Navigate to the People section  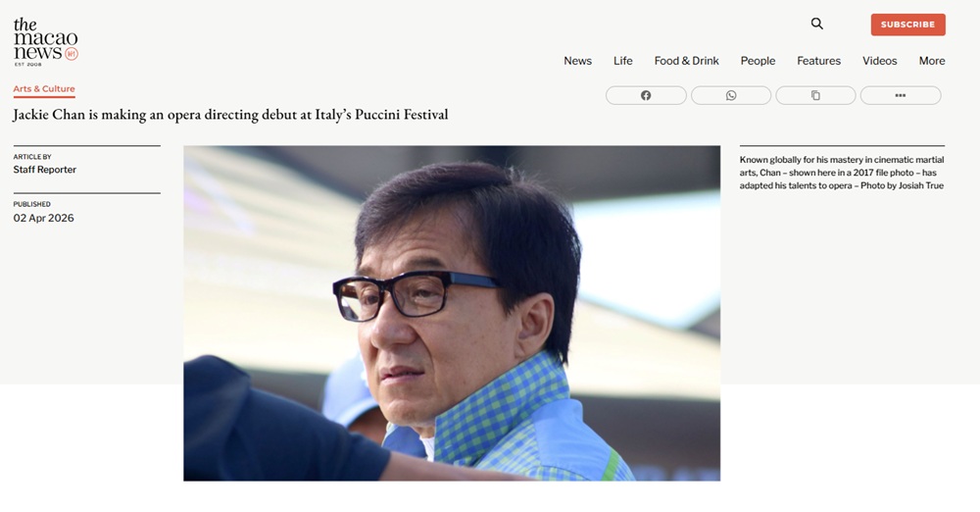[x=758, y=61]
